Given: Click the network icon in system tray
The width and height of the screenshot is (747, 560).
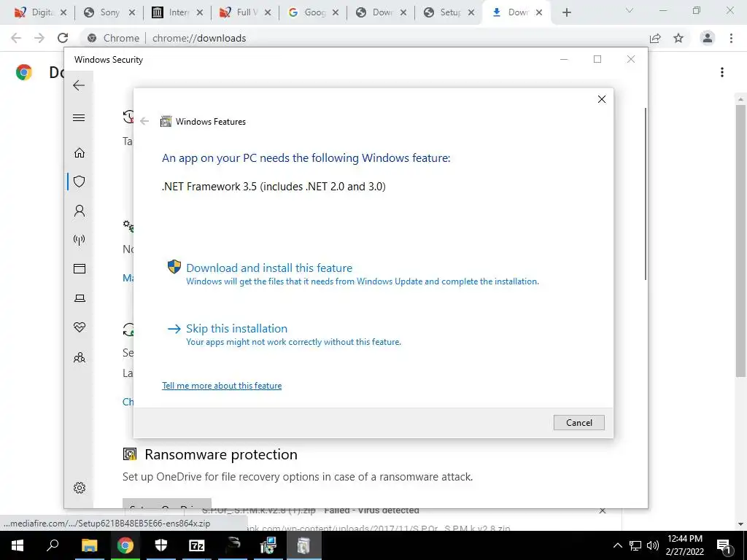Looking at the screenshot, I should (x=635, y=545).
